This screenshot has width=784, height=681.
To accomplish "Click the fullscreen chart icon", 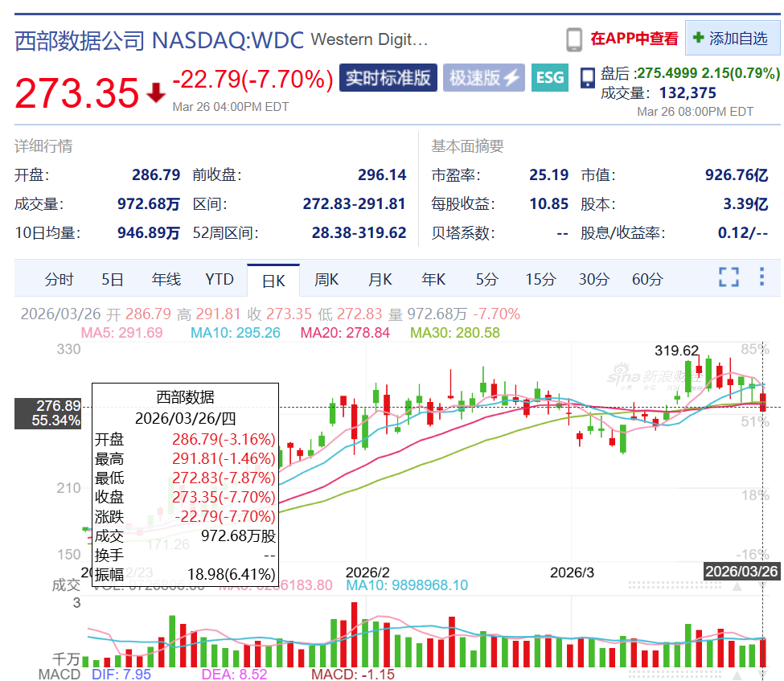I will (729, 277).
